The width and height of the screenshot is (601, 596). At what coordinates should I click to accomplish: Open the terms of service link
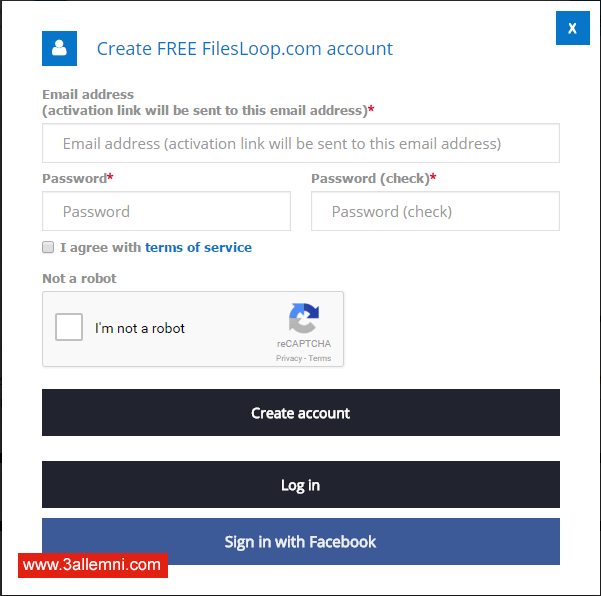198,247
